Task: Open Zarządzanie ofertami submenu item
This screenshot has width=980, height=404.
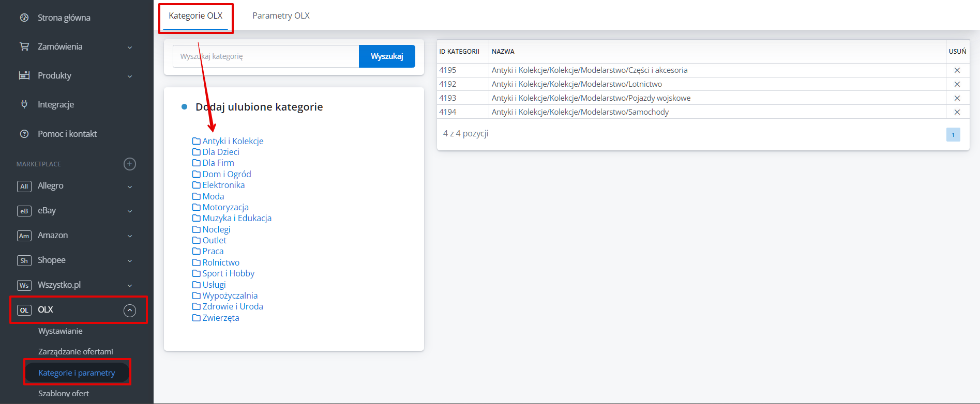Action: click(x=76, y=352)
